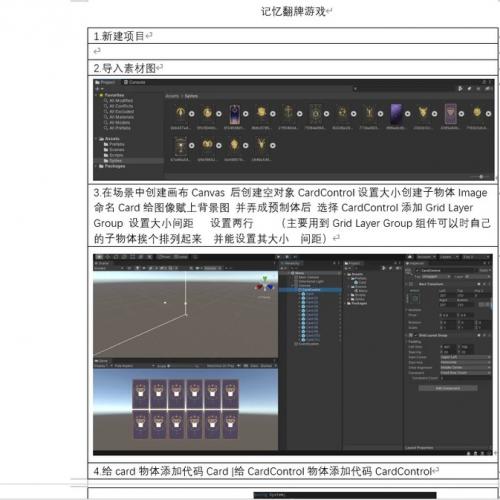Click the Favorites star folder icon
Screen dimensions: 500x500
(x=101, y=95)
